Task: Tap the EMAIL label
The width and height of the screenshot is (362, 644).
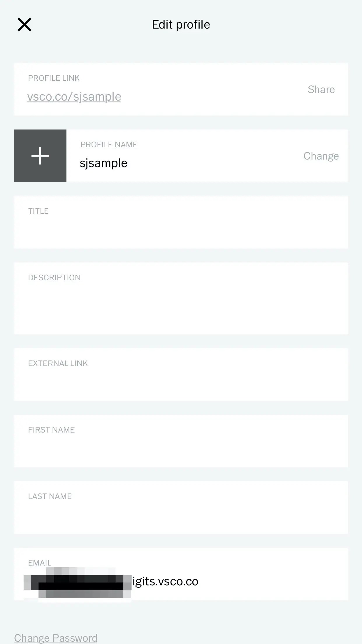Action: point(40,563)
